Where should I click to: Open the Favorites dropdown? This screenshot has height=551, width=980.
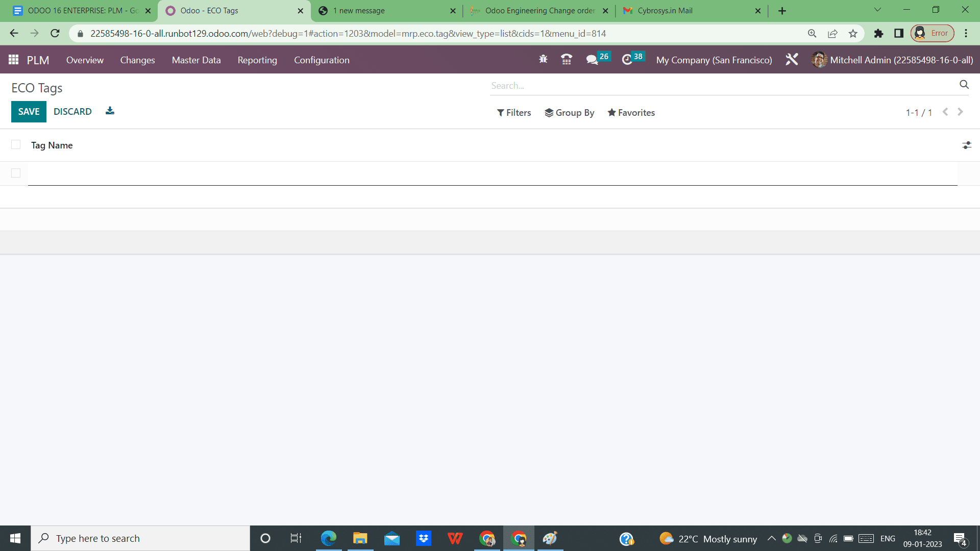(631, 113)
